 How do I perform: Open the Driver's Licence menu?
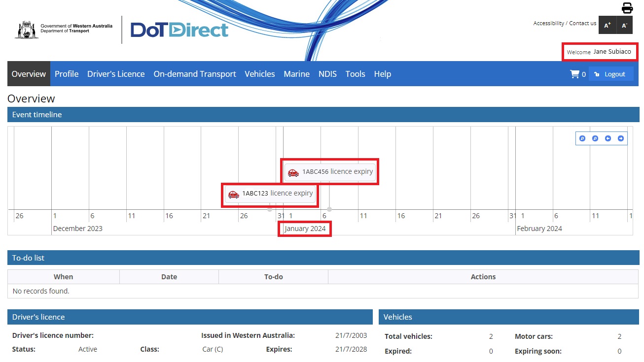coord(116,74)
